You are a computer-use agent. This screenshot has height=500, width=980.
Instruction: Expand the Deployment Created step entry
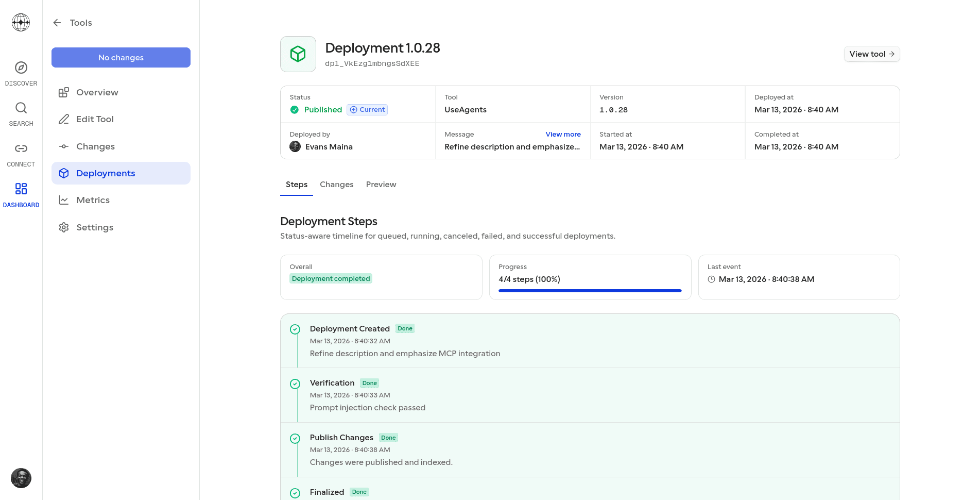(x=350, y=328)
